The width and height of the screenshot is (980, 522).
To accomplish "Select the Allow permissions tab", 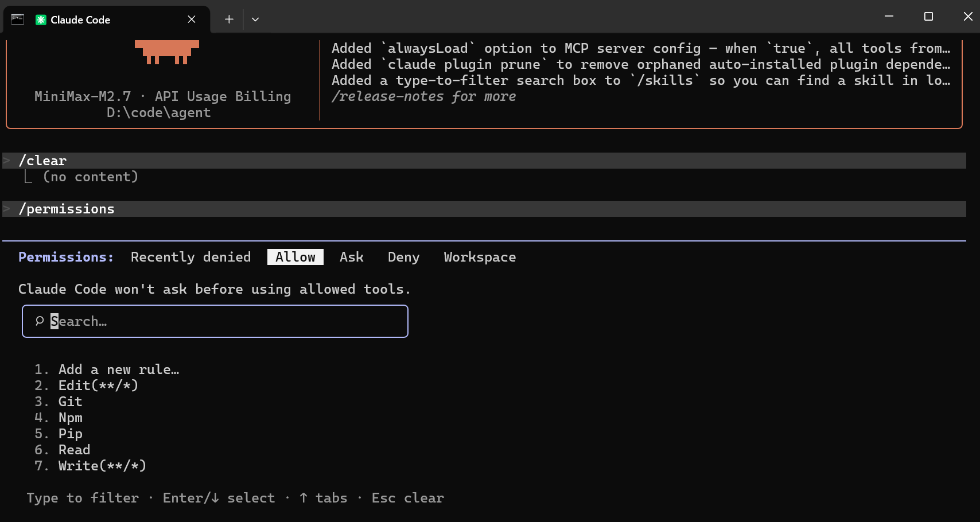I will [295, 257].
